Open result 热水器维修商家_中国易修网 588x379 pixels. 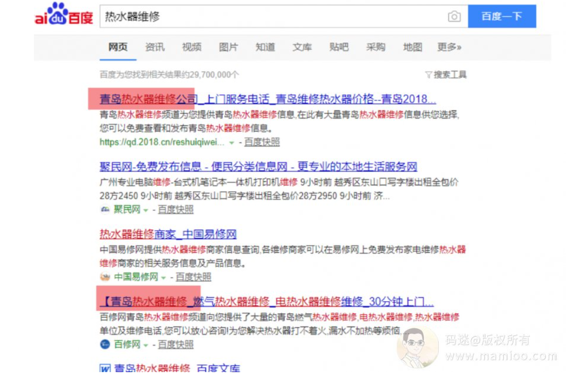click(x=168, y=234)
